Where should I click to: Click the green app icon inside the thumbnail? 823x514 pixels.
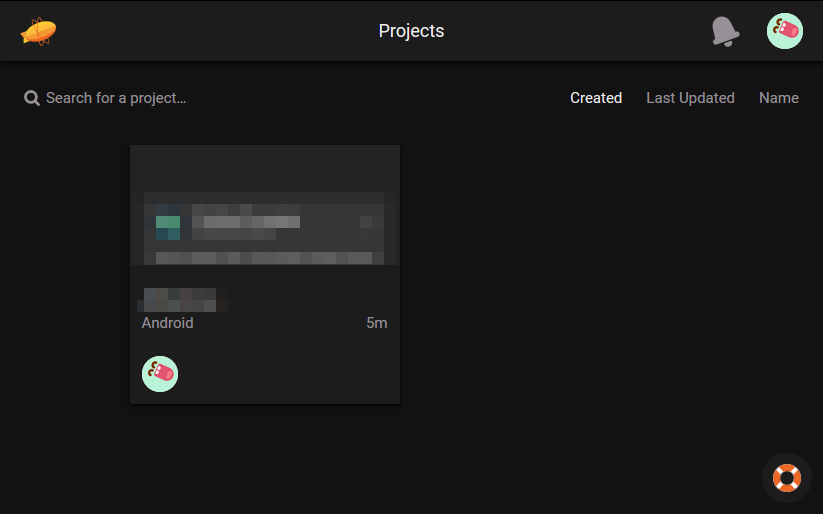coord(168,222)
